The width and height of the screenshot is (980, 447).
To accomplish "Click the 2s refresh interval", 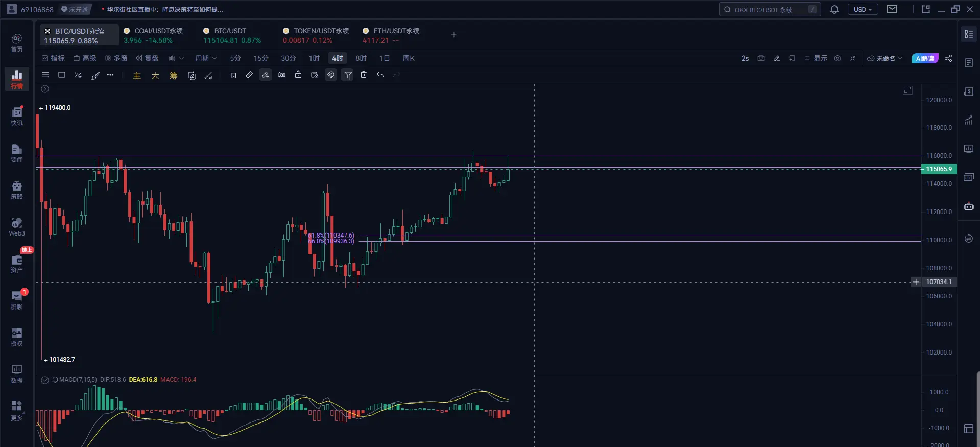I will pyautogui.click(x=745, y=58).
